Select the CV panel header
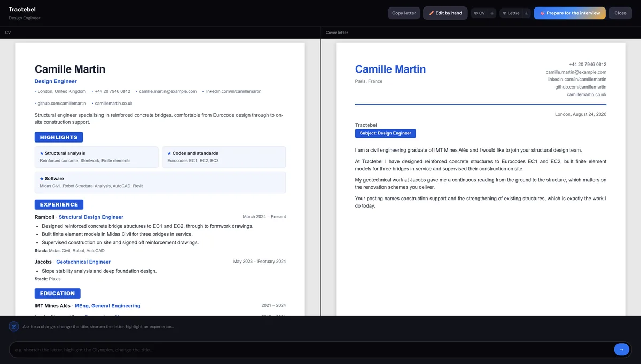The height and width of the screenshot is (364, 641). pos(8,33)
